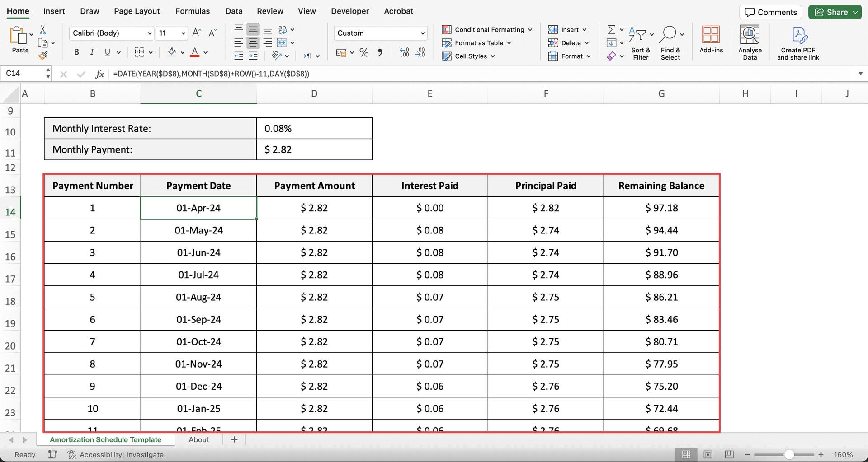
Task: Click Decrease Decimal icon
Action: point(420,52)
